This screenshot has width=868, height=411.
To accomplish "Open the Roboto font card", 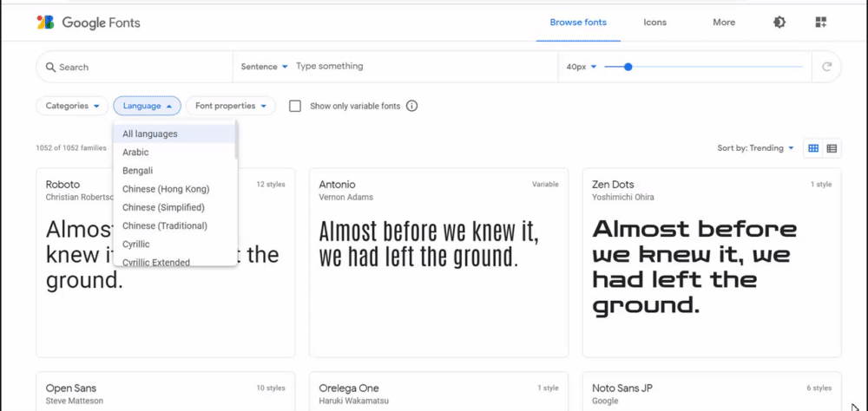I will pyautogui.click(x=166, y=263).
